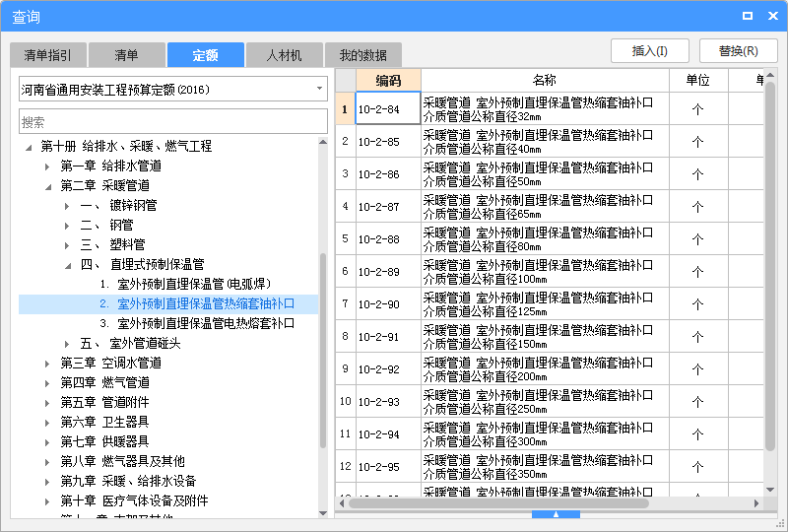Collapse 第二章 采暖管道 chapter
Viewport: 788px width, 532px height.
coord(47,186)
